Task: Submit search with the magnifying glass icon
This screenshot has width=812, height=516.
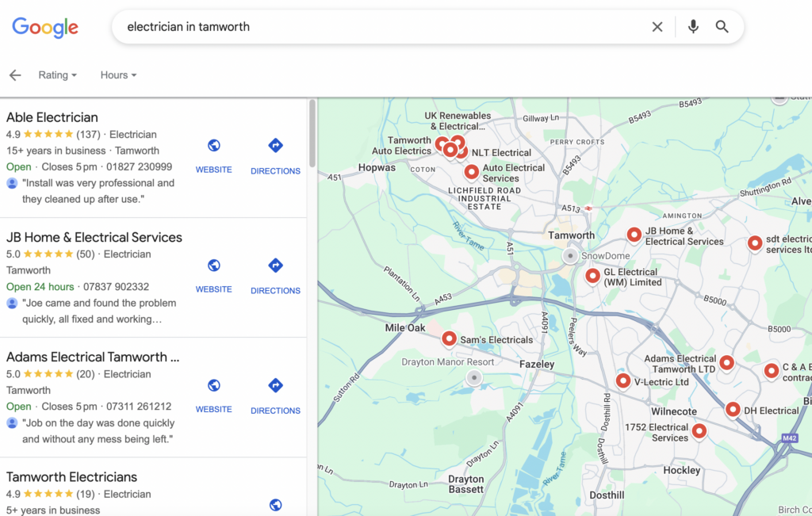Action: [x=722, y=27]
